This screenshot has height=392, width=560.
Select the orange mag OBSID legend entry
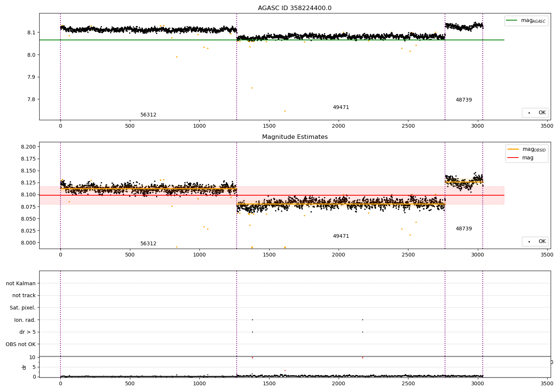[526, 149]
